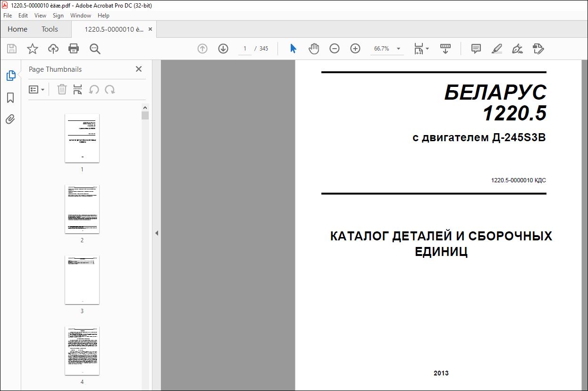The image size is (588, 391).
Task: Open thumbnail options menu dropdown
Action: coord(36,90)
